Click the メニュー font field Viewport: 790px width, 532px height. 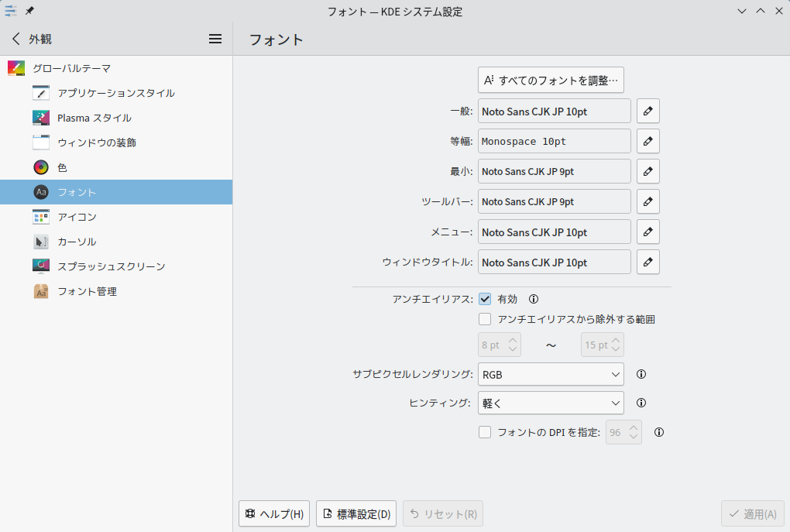coord(555,232)
